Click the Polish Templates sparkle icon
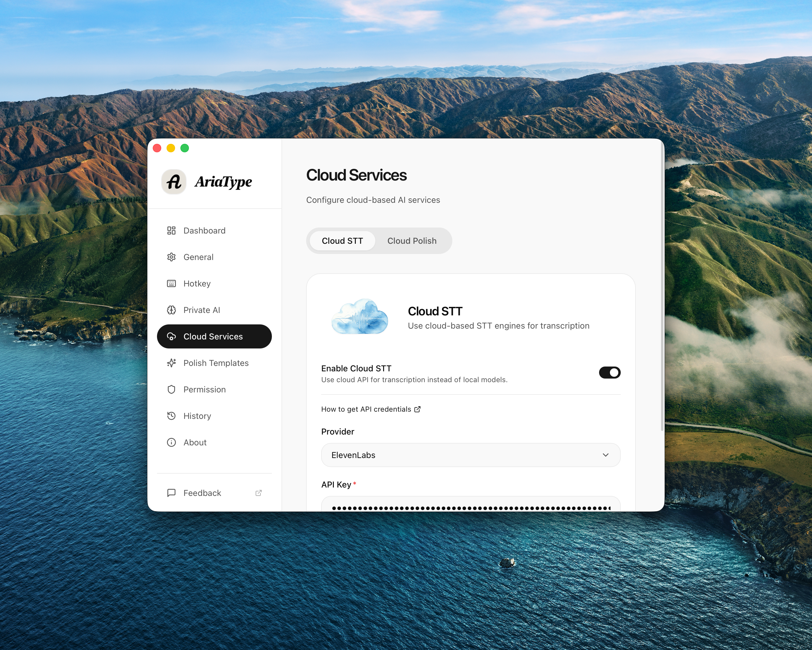Image resolution: width=812 pixels, height=650 pixels. (x=171, y=363)
